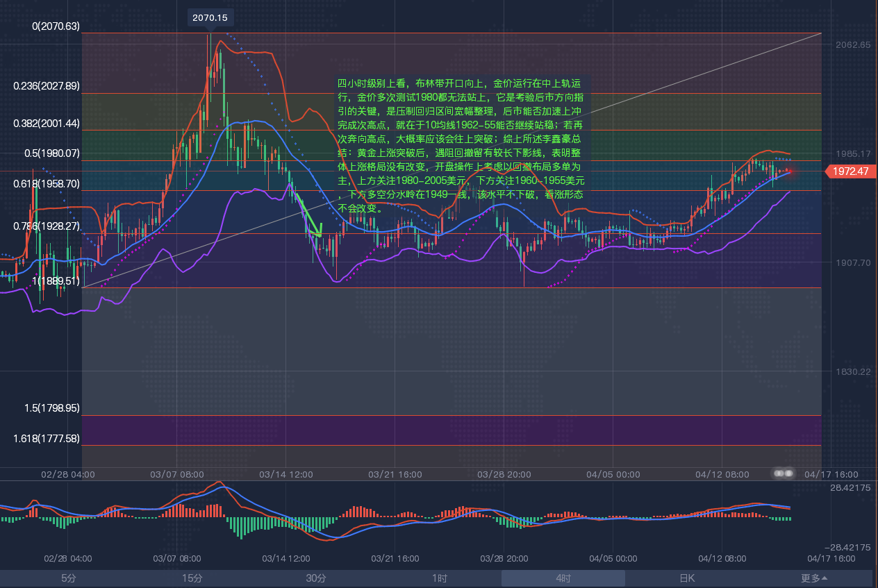Show the 日K daily candlestick view
The width and height of the screenshot is (878, 588).
point(686,578)
